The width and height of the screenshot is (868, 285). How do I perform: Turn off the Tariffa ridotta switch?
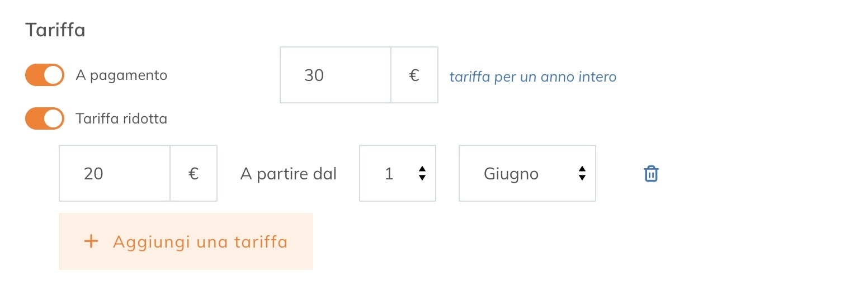tap(44, 118)
